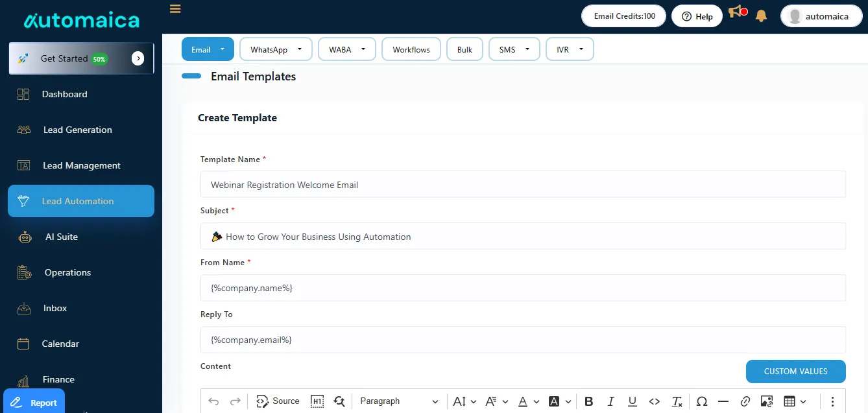Click the hamburger menu icon

point(175,9)
